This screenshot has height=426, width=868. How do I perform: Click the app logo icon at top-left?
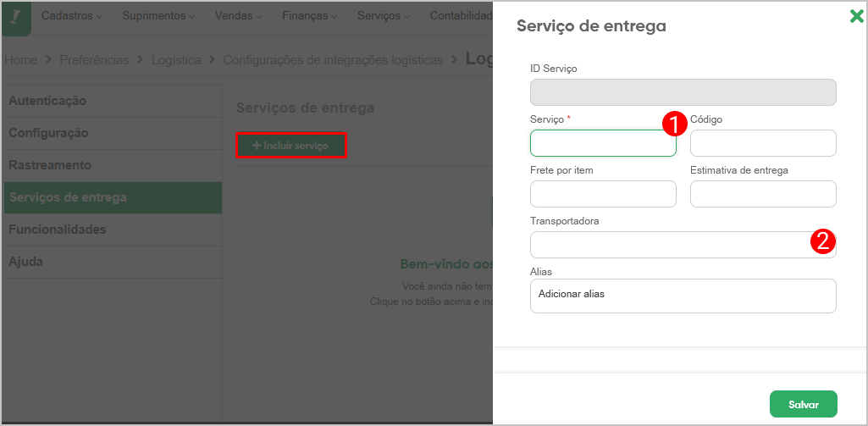point(16,19)
